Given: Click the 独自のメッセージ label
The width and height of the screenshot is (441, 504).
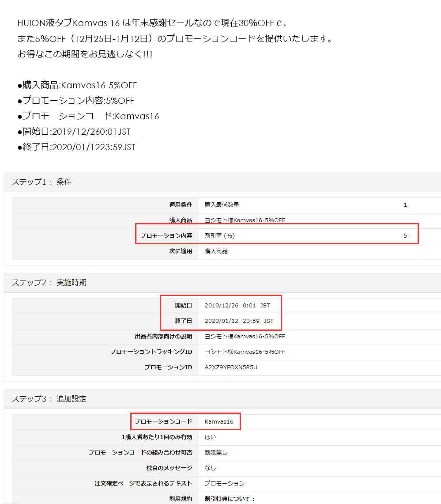Looking at the screenshot, I should [169, 468].
